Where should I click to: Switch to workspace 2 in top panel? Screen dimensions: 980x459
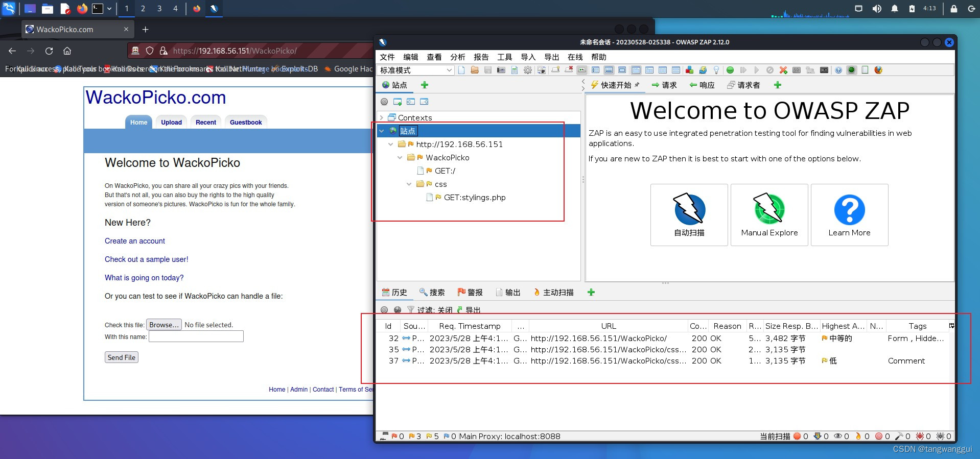point(143,9)
